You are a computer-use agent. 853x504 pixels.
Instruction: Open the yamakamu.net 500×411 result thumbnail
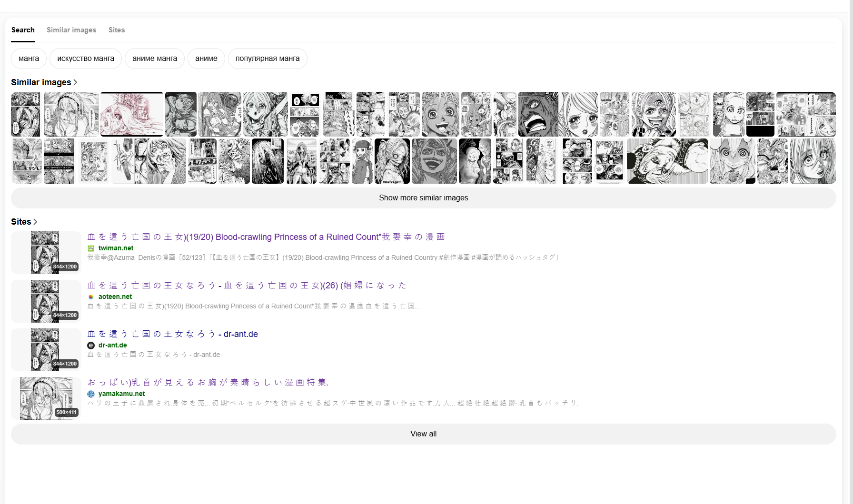coord(46,398)
